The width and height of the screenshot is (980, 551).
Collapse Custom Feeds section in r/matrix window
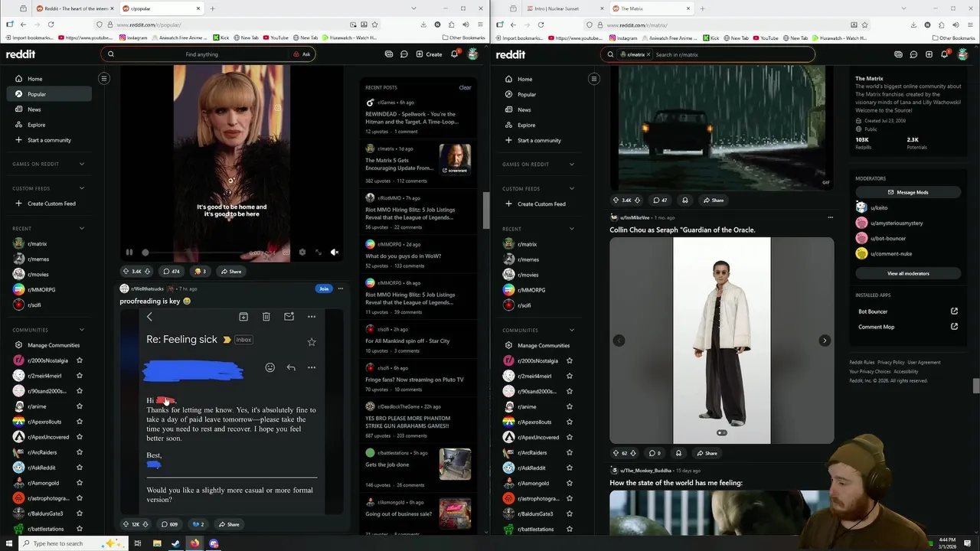point(572,188)
